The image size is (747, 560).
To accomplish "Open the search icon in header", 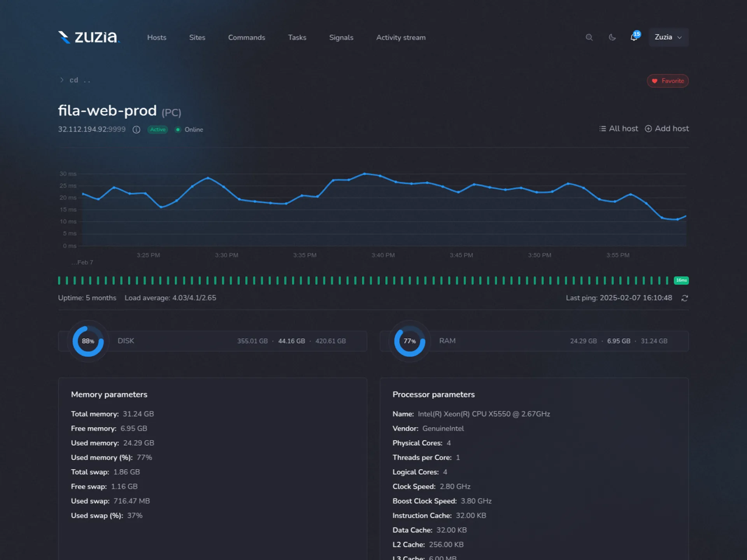I will point(589,37).
